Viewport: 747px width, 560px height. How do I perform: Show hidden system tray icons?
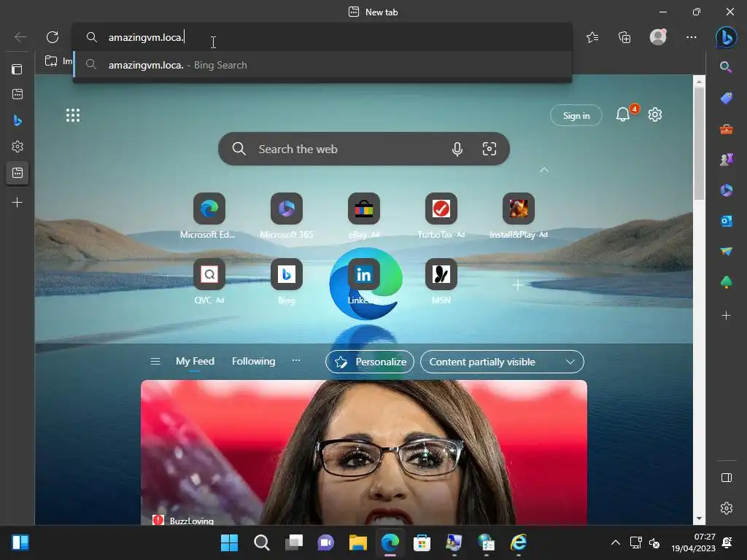(x=616, y=542)
